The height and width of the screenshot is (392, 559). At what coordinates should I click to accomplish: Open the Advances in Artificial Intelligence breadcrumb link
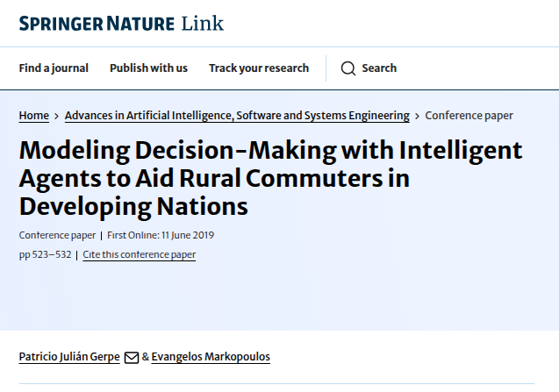[x=237, y=116]
